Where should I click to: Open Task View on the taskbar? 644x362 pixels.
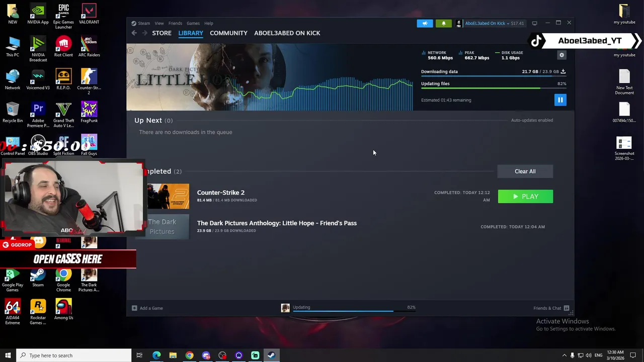point(139,355)
